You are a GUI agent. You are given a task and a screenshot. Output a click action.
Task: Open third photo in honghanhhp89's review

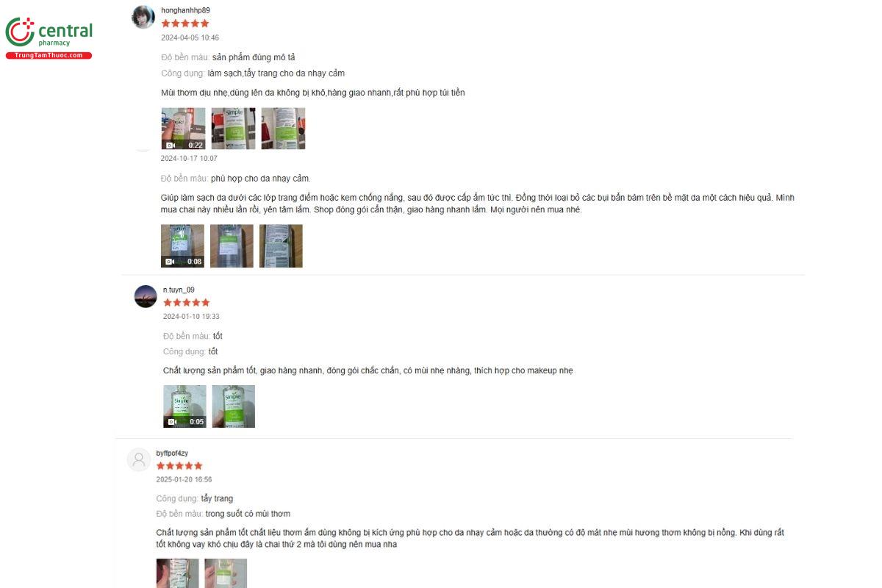point(283,129)
